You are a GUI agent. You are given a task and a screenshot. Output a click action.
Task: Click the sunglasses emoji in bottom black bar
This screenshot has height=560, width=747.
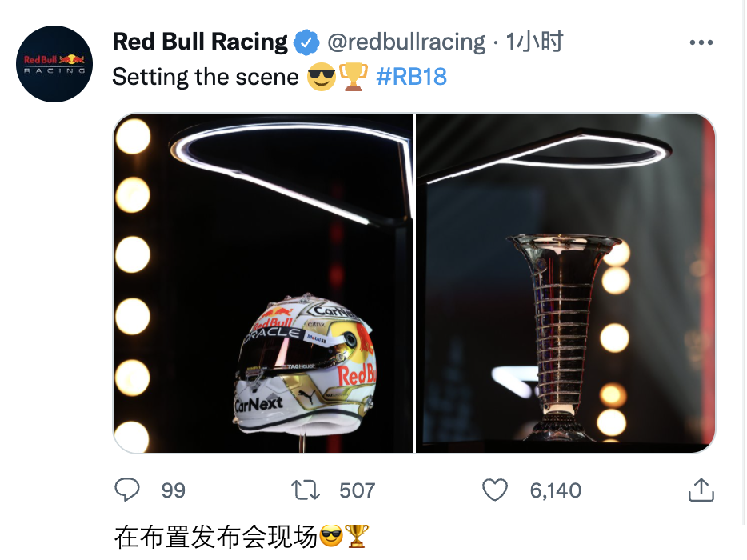pos(331,536)
